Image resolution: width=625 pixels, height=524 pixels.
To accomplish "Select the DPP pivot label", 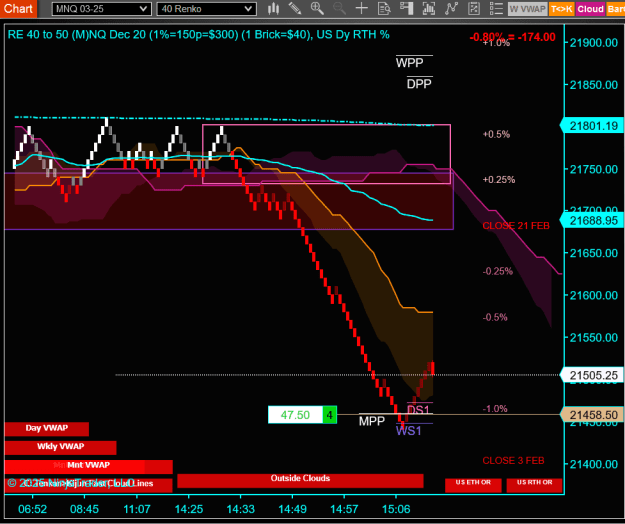I will click(x=419, y=84).
